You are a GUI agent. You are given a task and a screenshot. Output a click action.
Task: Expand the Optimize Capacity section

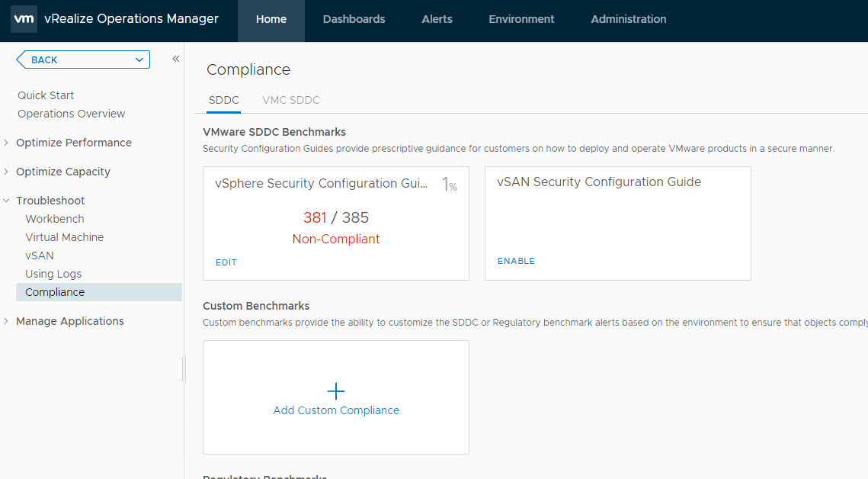pos(7,172)
